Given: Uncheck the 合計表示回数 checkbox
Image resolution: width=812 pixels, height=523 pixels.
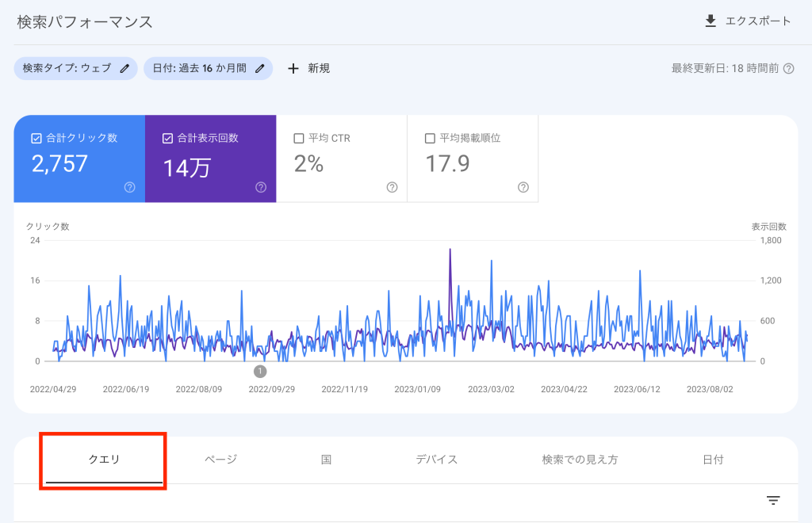Looking at the screenshot, I should [x=167, y=138].
